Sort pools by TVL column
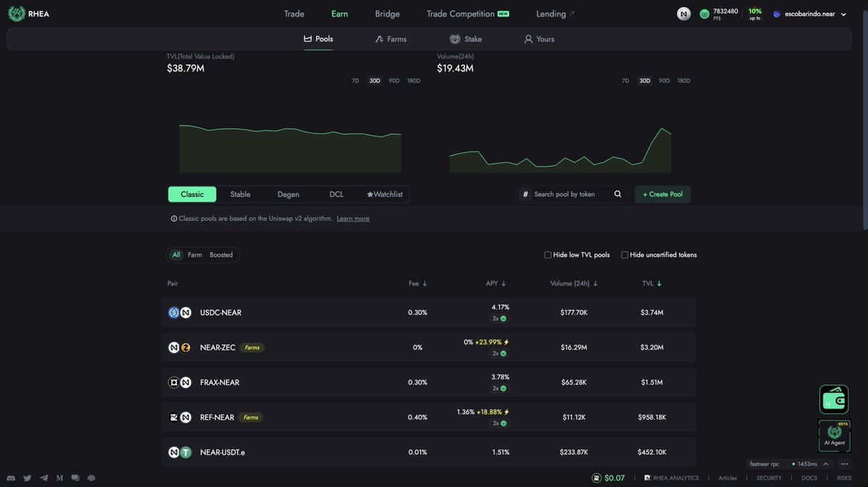The image size is (868, 487). (652, 284)
